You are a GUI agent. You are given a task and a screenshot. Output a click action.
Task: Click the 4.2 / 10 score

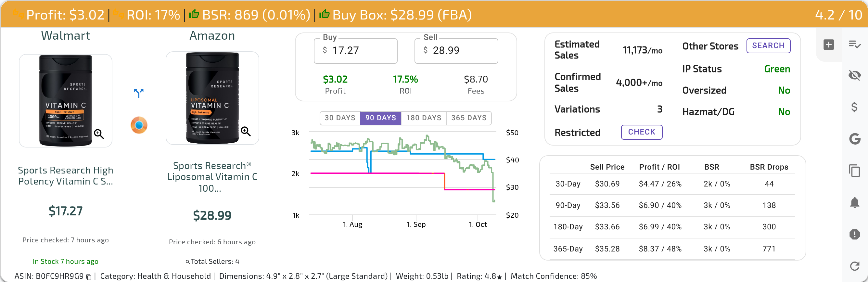point(839,15)
